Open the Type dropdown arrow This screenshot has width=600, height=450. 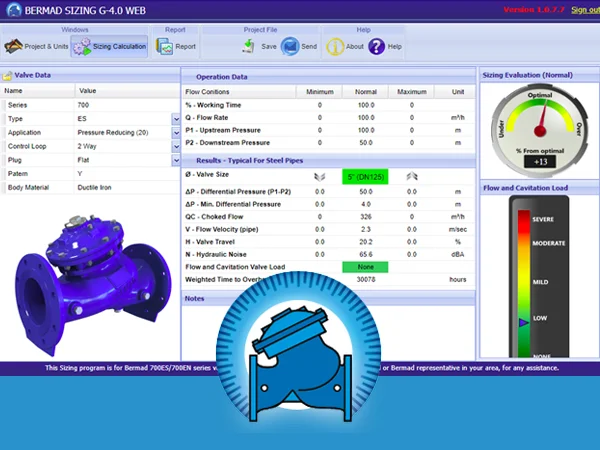(176, 119)
